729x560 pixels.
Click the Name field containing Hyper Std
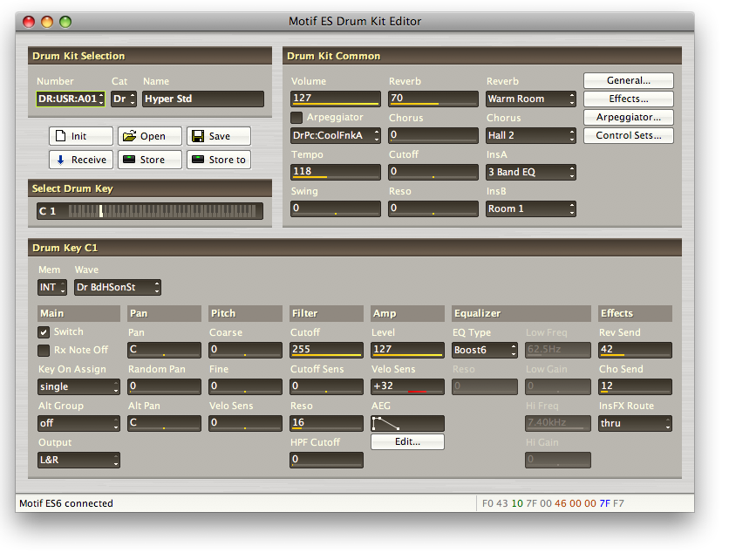pyautogui.click(x=202, y=99)
